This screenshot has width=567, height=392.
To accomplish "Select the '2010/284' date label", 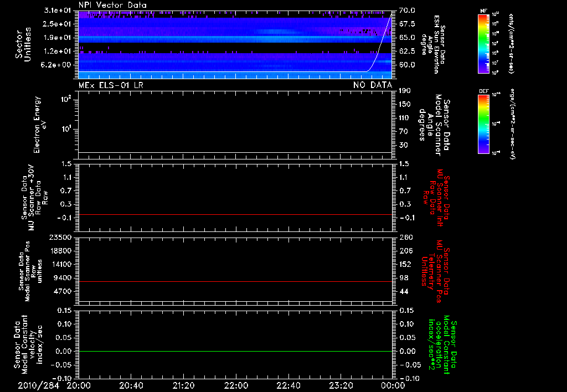I will coord(38,385).
